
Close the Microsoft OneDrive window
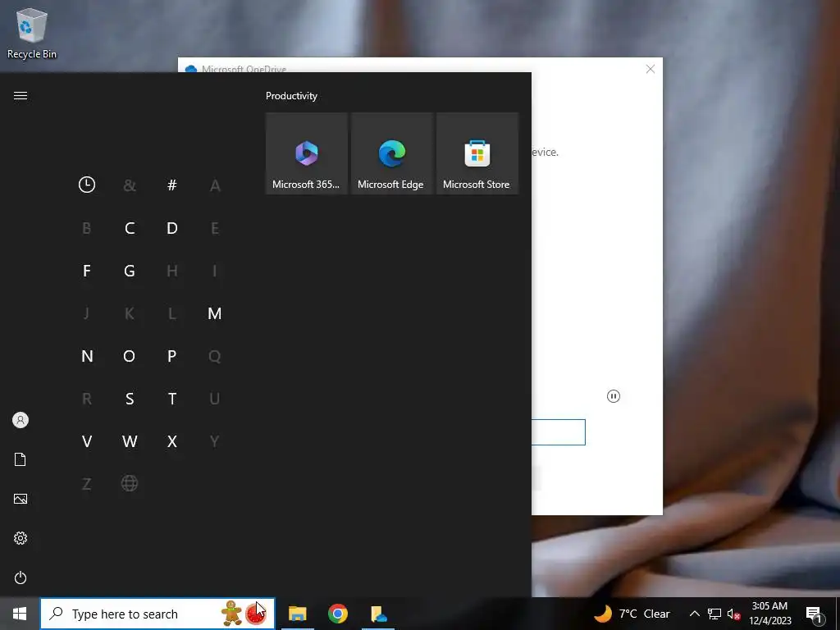(x=651, y=69)
